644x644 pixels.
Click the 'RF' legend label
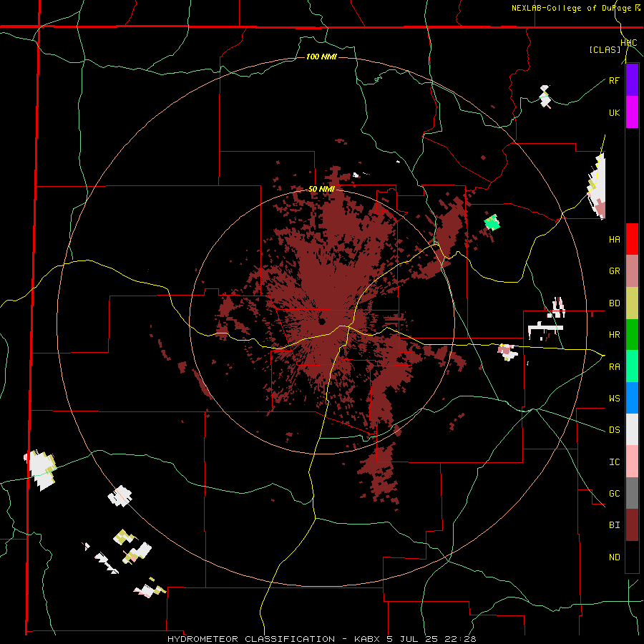tap(614, 80)
